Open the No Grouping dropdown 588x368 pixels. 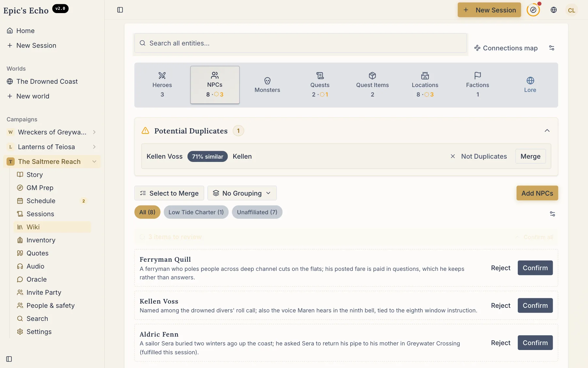(242, 193)
